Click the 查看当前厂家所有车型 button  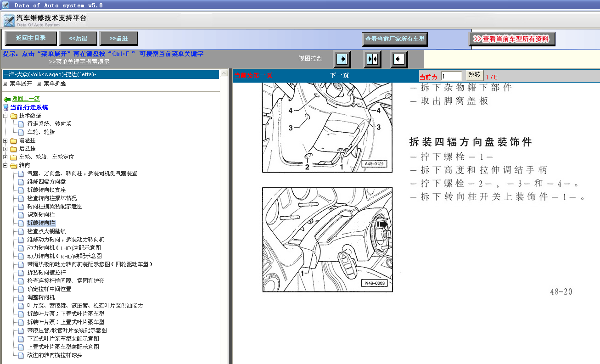coord(395,39)
